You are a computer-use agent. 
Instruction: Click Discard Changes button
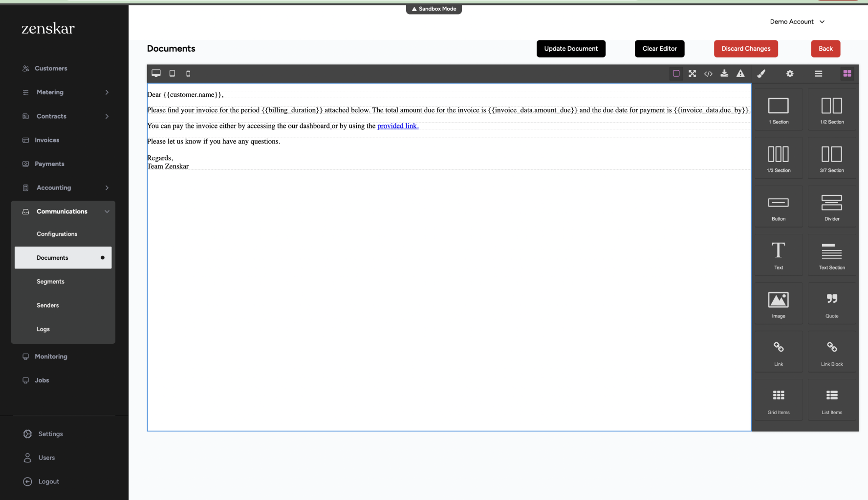[x=746, y=49]
